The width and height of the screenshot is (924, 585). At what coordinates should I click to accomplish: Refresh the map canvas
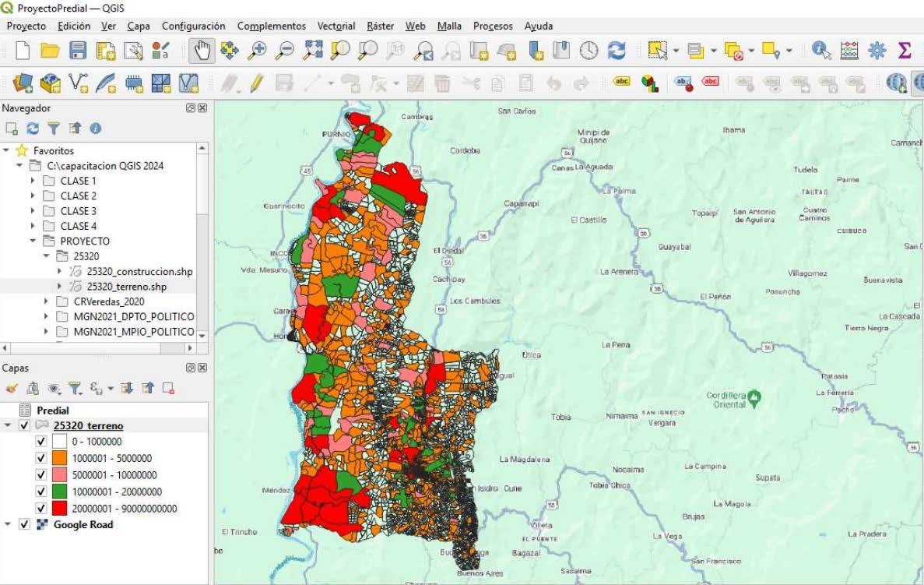[617, 51]
